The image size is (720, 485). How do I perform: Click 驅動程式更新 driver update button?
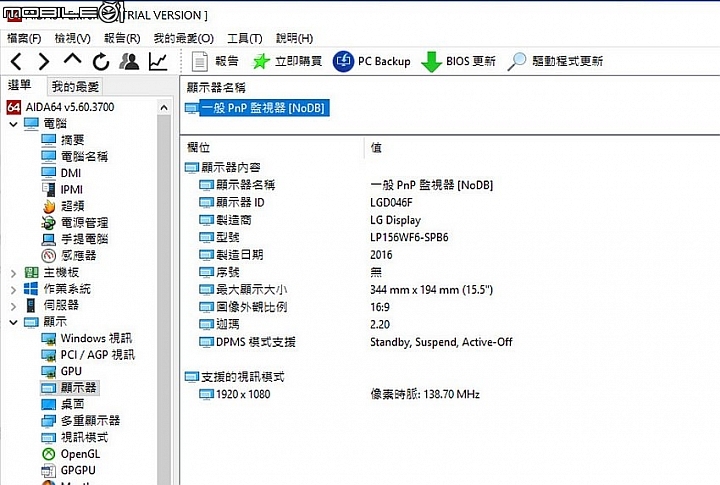tap(556, 61)
